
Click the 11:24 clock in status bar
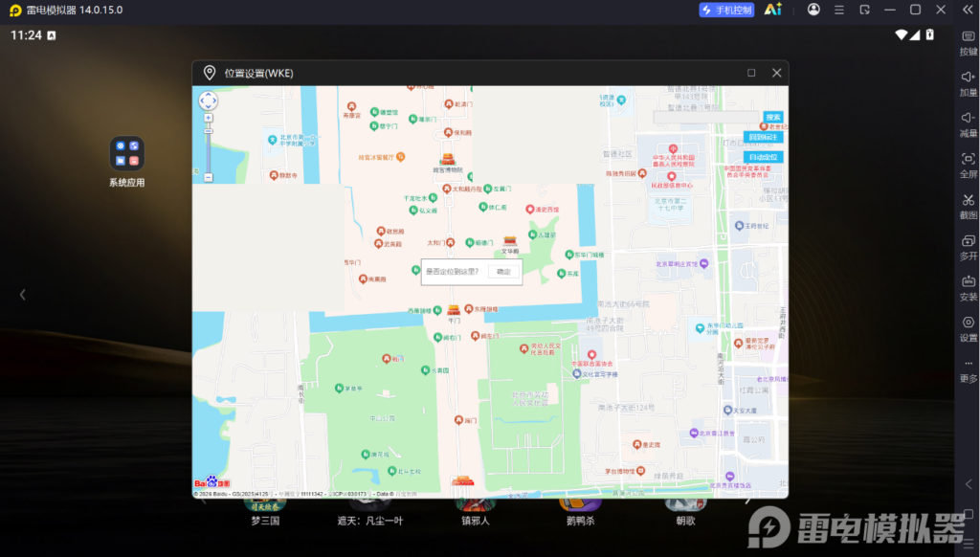[26, 35]
